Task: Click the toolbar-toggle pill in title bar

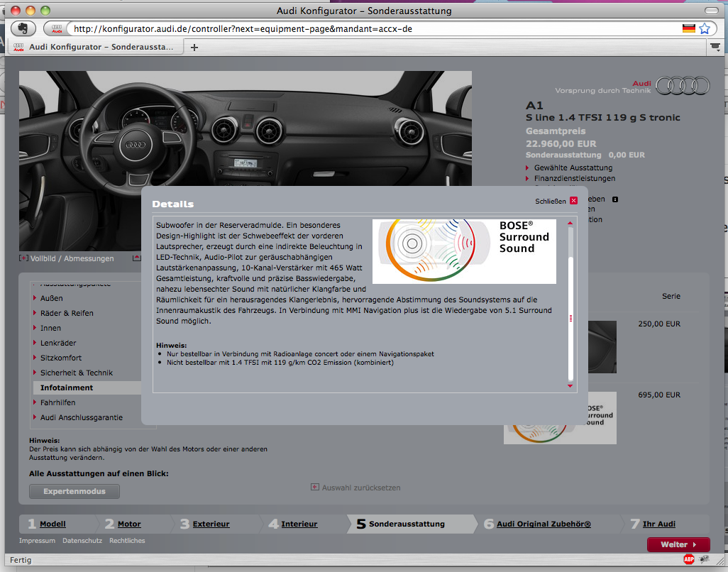Action: pos(711,10)
